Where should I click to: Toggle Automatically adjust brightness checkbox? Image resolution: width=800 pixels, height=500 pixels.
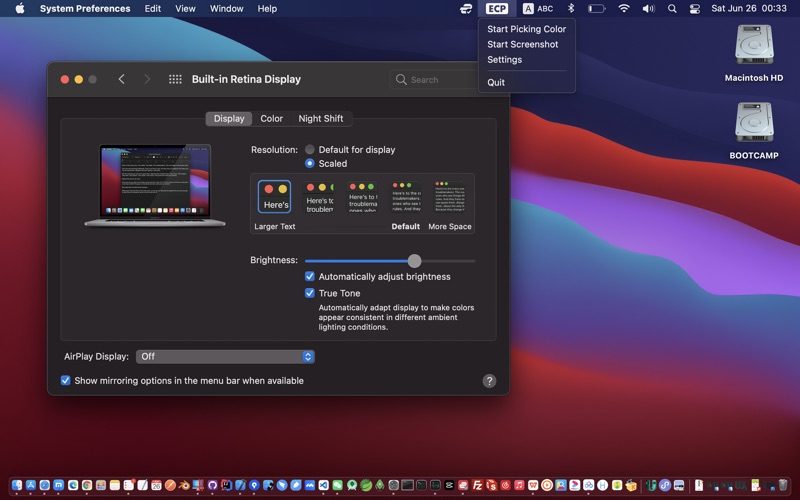click(x=310, y=277)
